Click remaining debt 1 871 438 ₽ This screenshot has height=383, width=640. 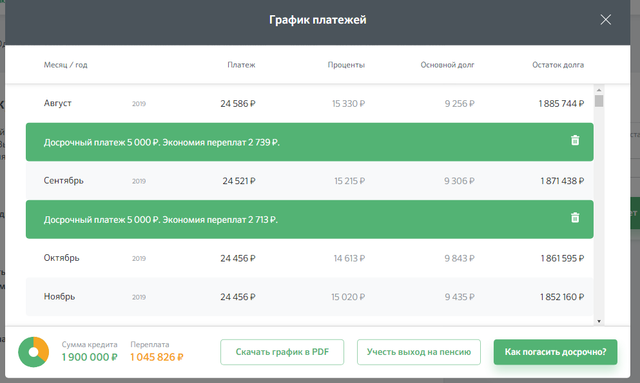click(562, 181)
